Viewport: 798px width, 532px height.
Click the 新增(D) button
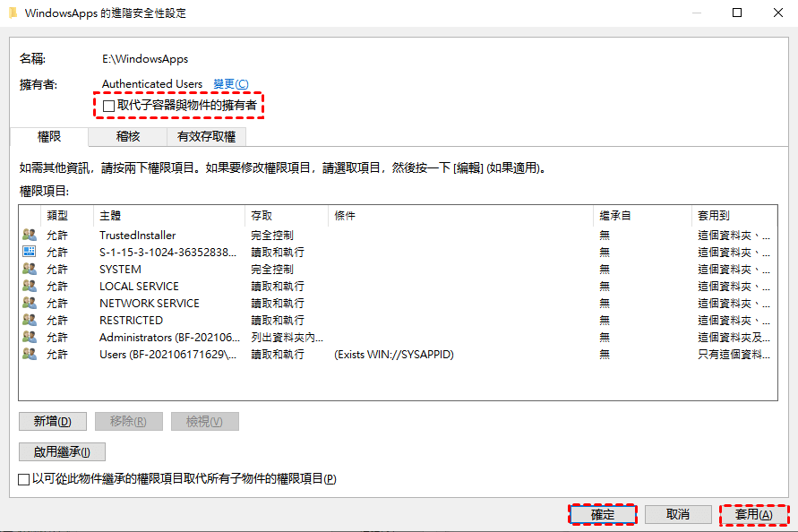(x=53, y=422)
